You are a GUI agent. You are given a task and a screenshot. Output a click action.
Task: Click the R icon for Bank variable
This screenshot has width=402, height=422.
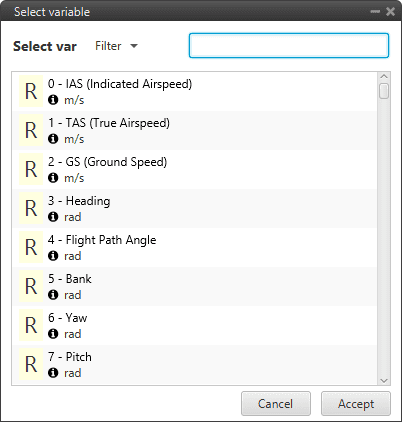click(31, 286)
